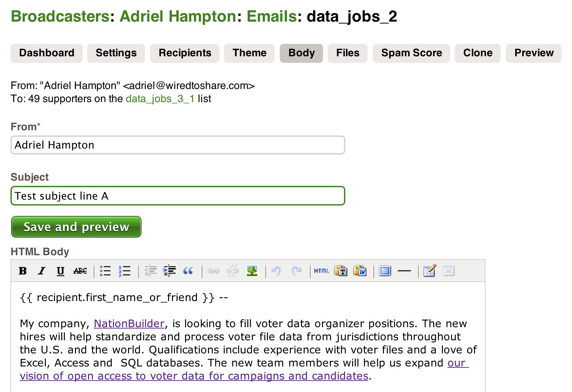
Task: Follow the NationBuilder link in the body
Action: tap(129, 324)
